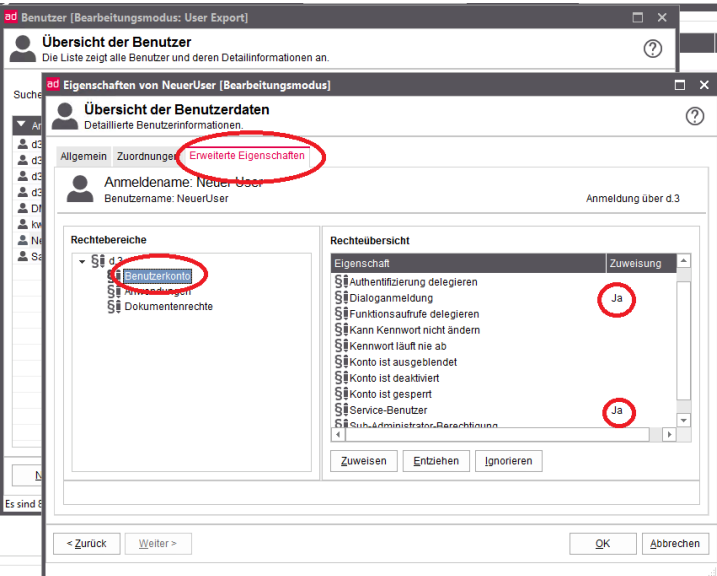Click the Entziehen button

point(436,461)
